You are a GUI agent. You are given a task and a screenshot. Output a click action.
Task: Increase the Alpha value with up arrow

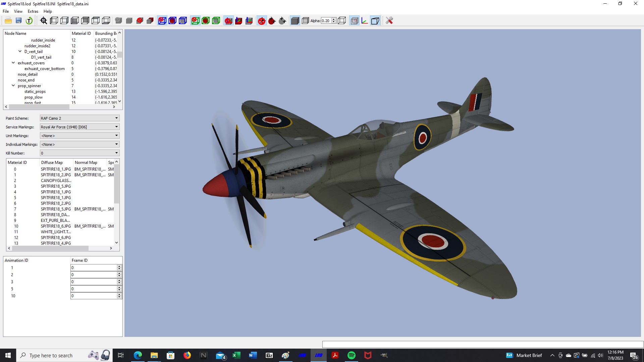tap(334, 19)
